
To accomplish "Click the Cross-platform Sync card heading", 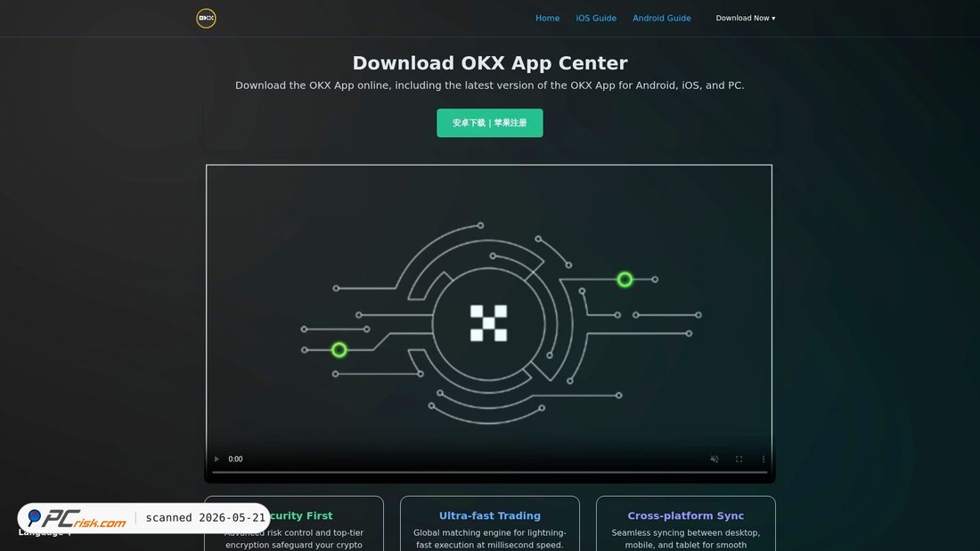I will 686,516.
